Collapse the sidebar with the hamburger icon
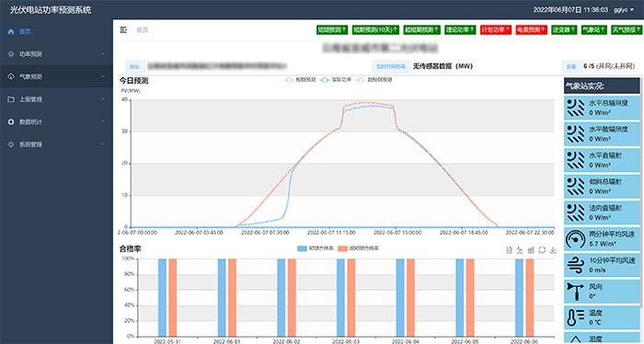Image resolution: width=644 pixels, height=344 pixels. (x=123, y=30)
